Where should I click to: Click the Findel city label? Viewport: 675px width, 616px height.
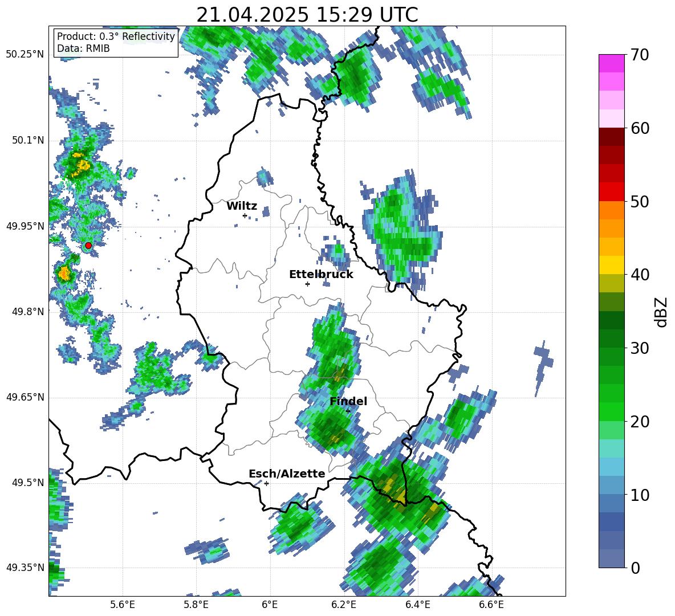click(x=348, y=401)
